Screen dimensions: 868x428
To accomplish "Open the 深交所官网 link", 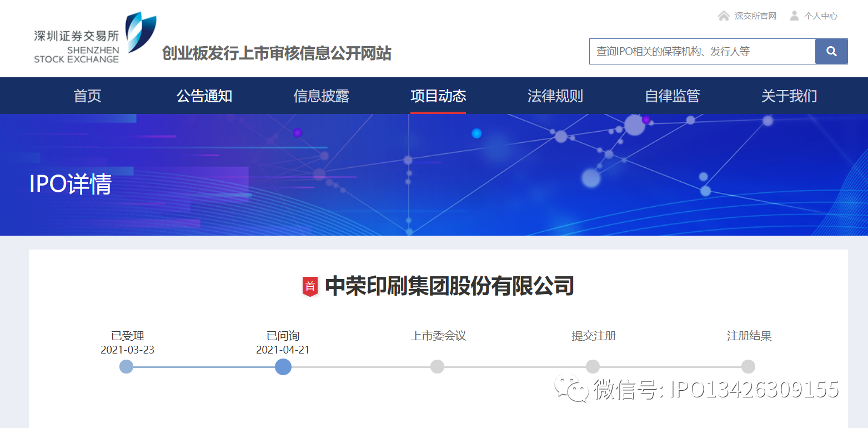I will 755,16.
